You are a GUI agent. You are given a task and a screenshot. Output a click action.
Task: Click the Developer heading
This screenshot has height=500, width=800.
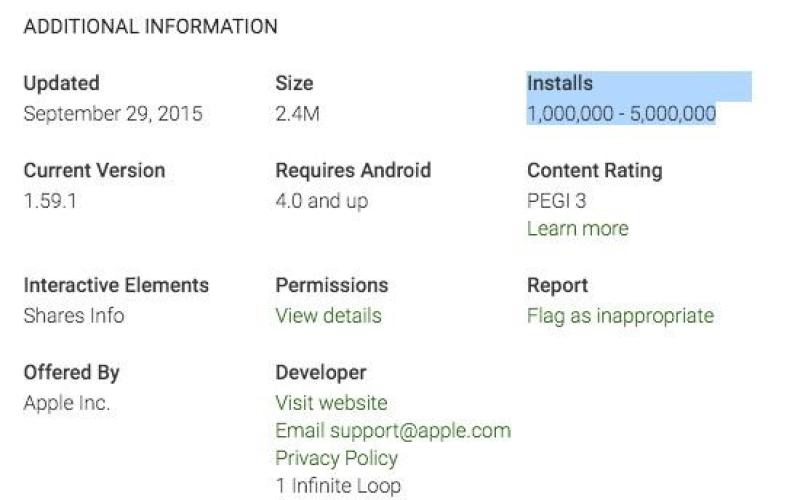tap(320, 373)
